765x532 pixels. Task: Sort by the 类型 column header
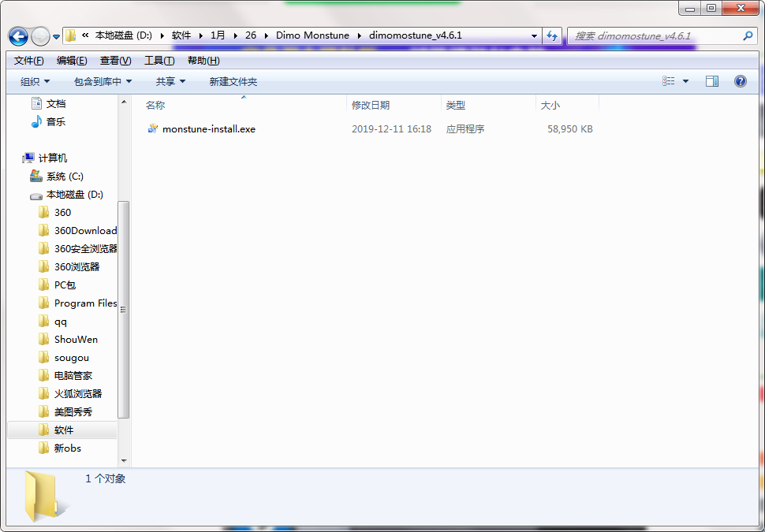point(488,105)
